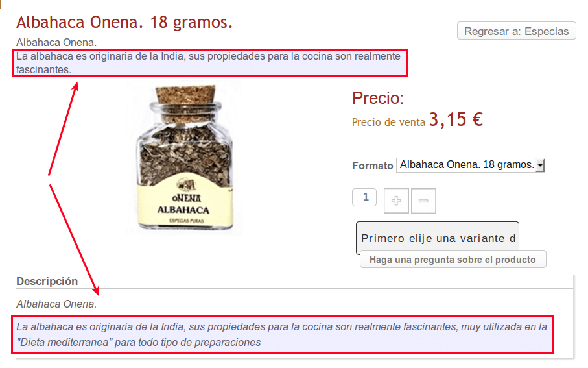Screen dimensions: 588x368
Task: Select the Descripción tab
Action: (47, 281)
